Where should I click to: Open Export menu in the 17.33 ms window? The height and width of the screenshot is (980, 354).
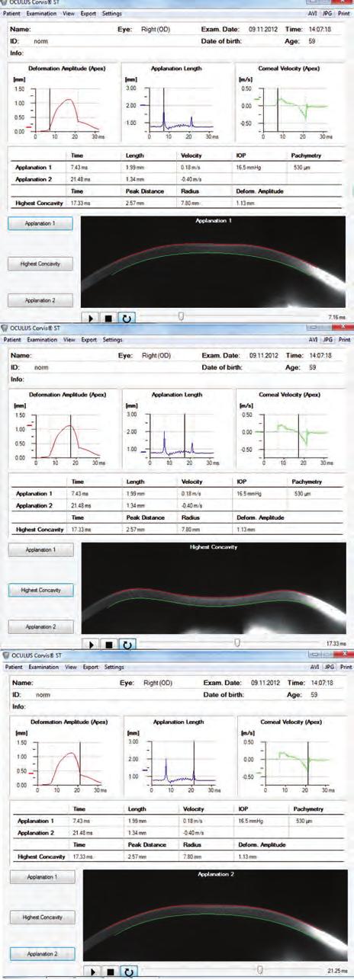click(89, 339)
